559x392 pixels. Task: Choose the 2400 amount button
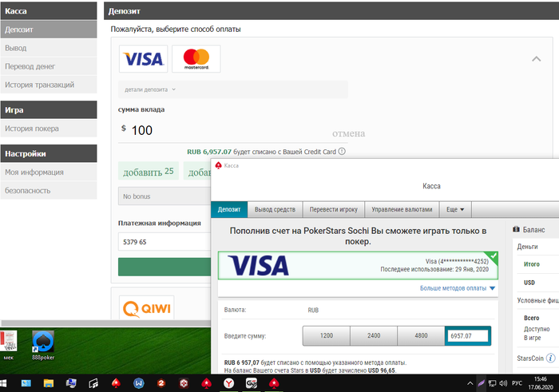point(374,335)
